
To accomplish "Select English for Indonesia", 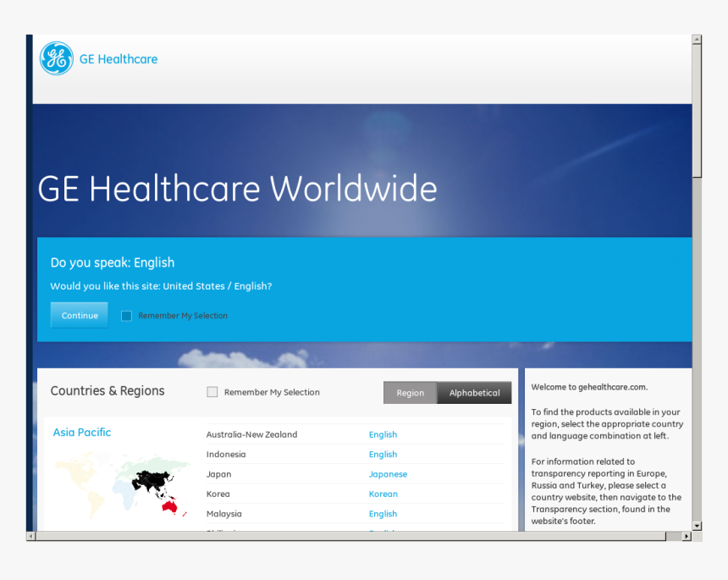I will pos(383,454).
